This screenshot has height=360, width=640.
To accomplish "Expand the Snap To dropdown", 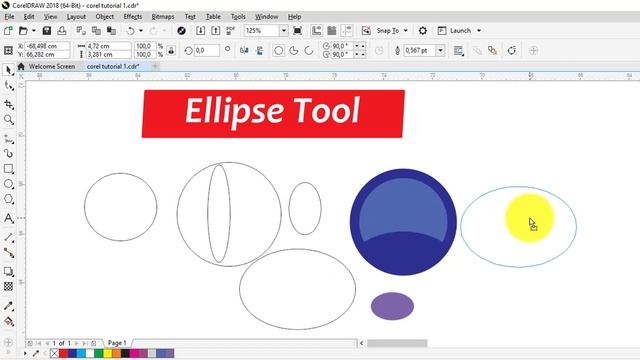I will (x=406, y=31).
